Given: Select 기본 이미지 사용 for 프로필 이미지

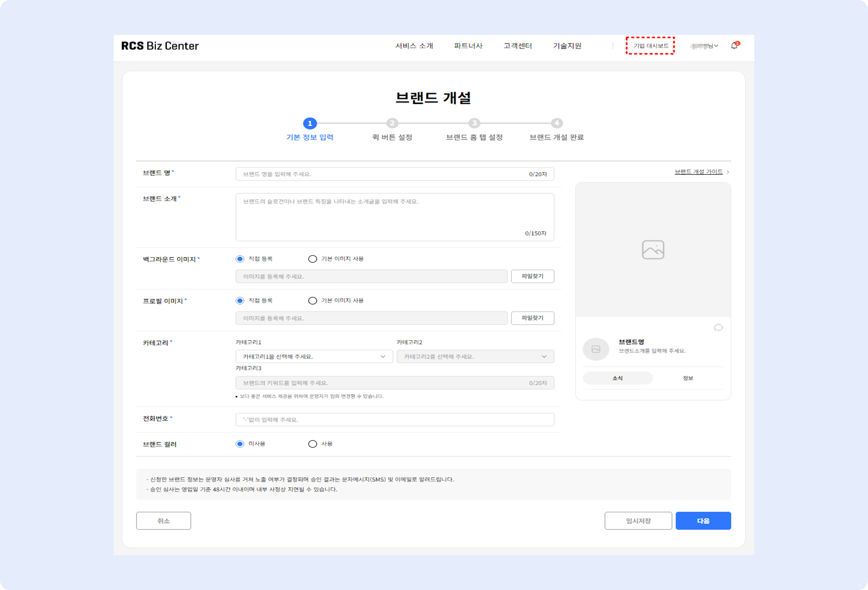Looking at the screenshot, I should click(313, 301).
